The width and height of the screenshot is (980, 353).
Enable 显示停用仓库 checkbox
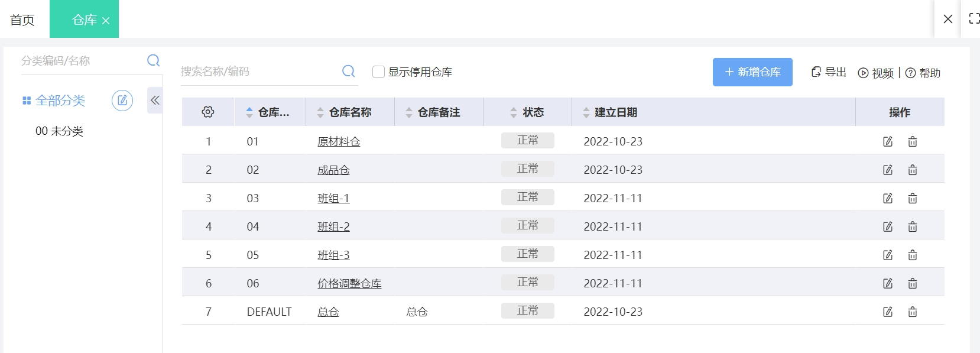tap(379, 72)
